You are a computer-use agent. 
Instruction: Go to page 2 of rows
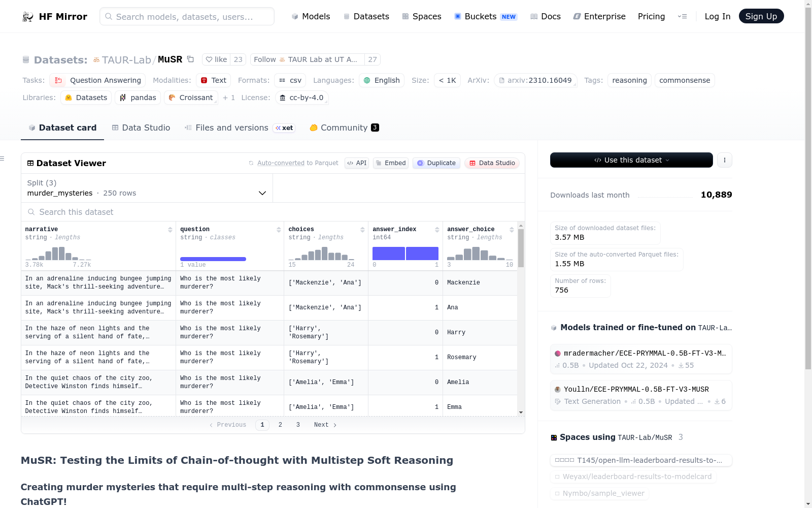[x=280, y=425]
